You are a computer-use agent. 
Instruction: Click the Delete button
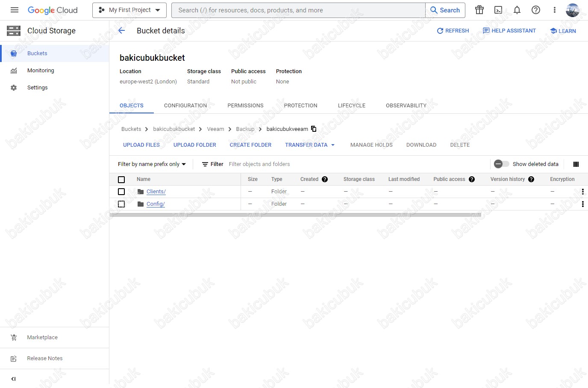point(460,145)
